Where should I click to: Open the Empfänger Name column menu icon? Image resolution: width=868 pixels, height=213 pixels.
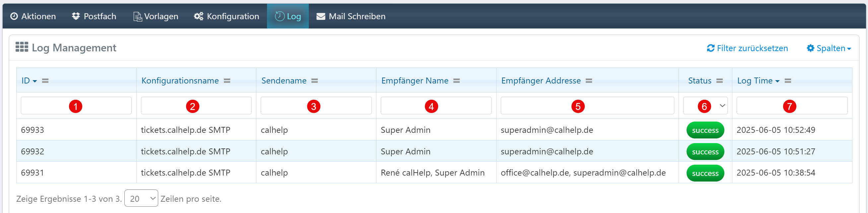pyautogui.click(x=457, y=81)
